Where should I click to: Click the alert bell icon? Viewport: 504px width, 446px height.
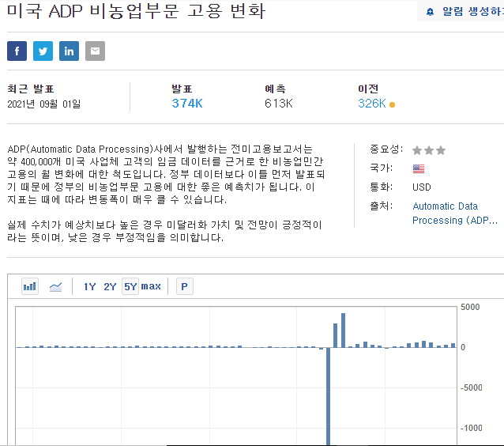point(430,12)
